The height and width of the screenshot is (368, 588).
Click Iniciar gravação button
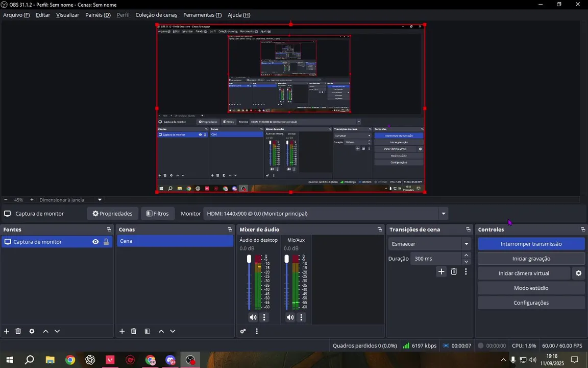pos(531,258)
